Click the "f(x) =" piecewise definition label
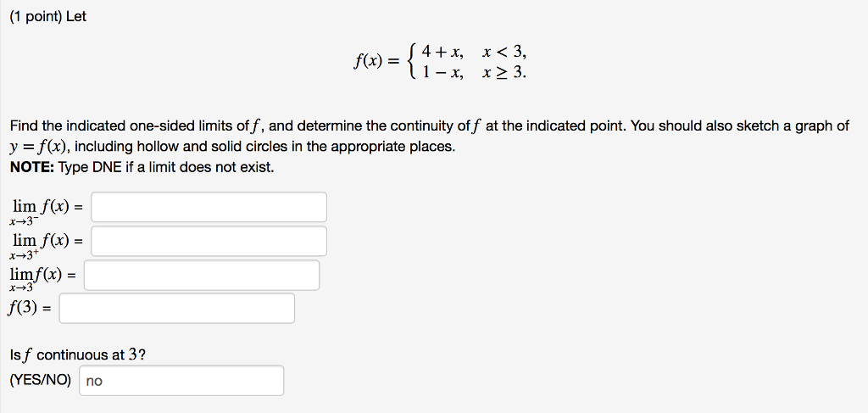The height and width of the screenshot is (413, 868). tap(376, 62)
